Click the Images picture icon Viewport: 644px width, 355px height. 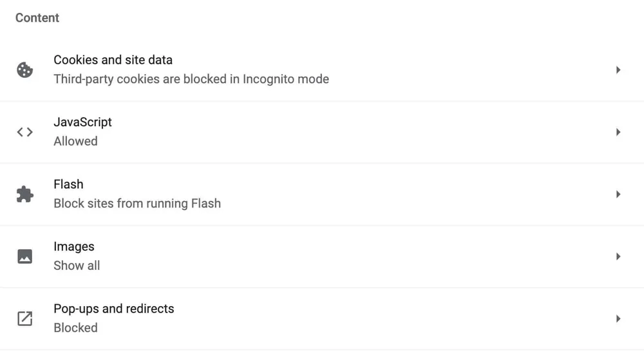point(24,256)
